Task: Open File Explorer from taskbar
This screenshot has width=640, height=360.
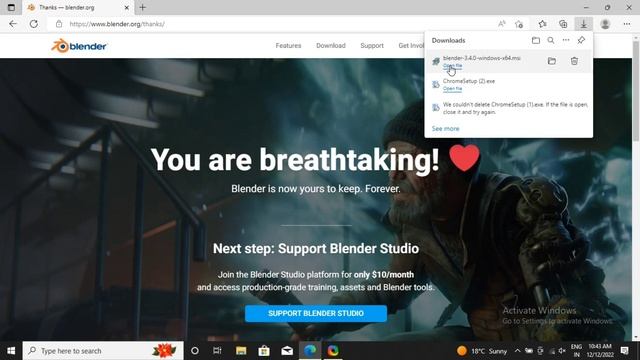Action: pos(241,351)
